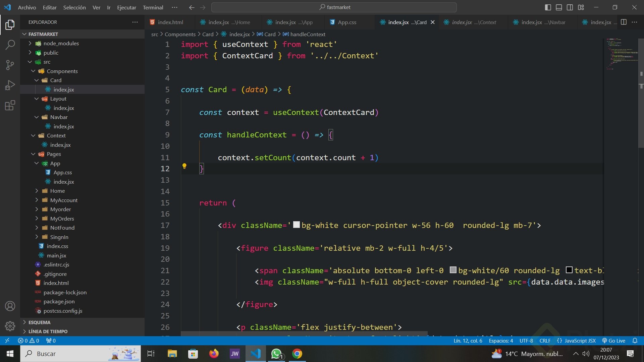Open the Search view in activity bar
644x362 pixels.
(10, 45)
